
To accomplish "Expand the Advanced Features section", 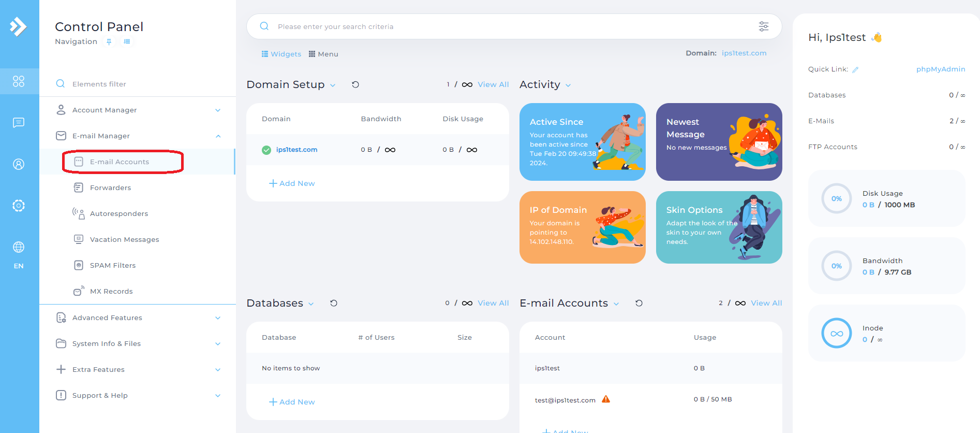I will tap(218, 318).
